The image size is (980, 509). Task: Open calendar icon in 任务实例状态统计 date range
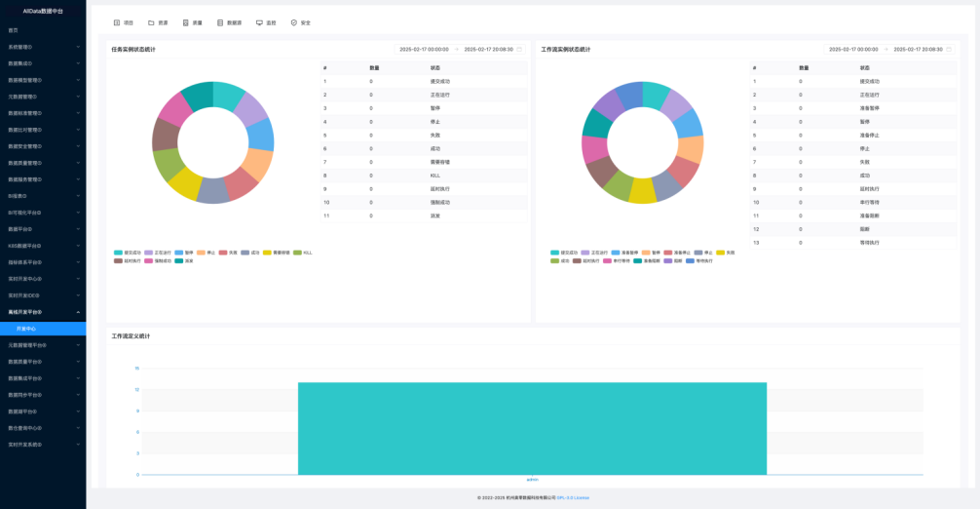coord(519,50)
